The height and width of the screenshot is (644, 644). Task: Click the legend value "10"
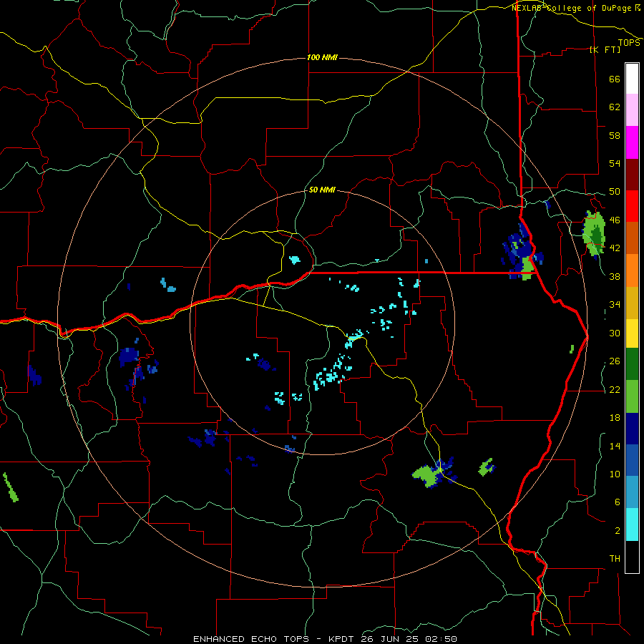(x=615, y=474)
